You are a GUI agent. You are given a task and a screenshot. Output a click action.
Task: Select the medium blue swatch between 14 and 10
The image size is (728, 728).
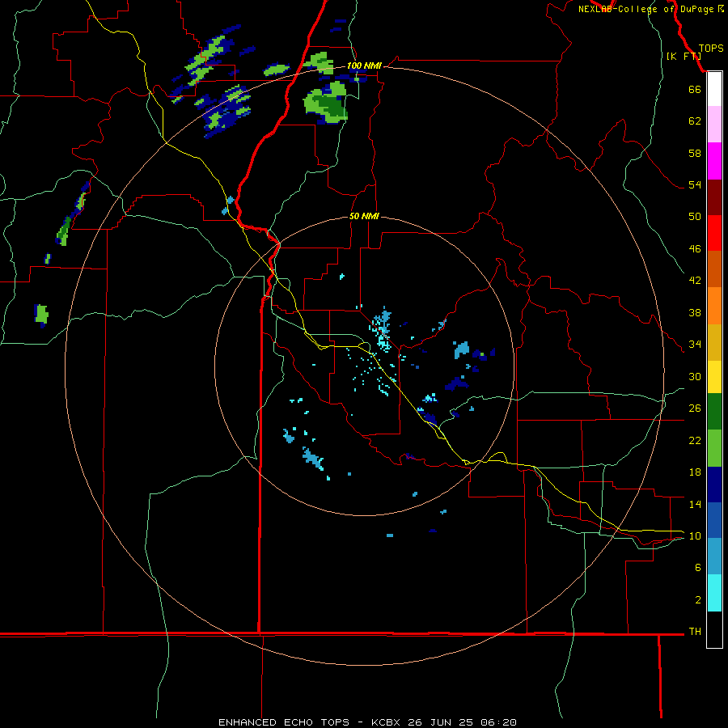click(714, 520)
